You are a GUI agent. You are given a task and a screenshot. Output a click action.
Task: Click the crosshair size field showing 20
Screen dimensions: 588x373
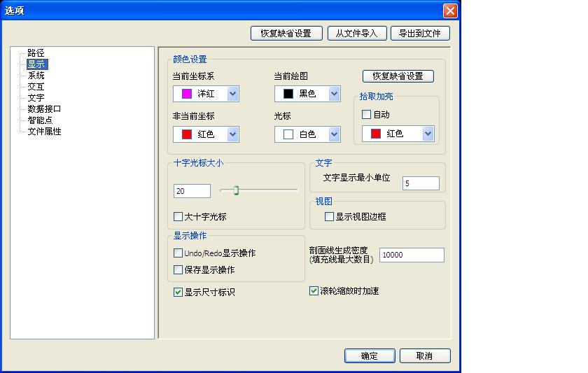pyautogui.click(x=192, y=191)
